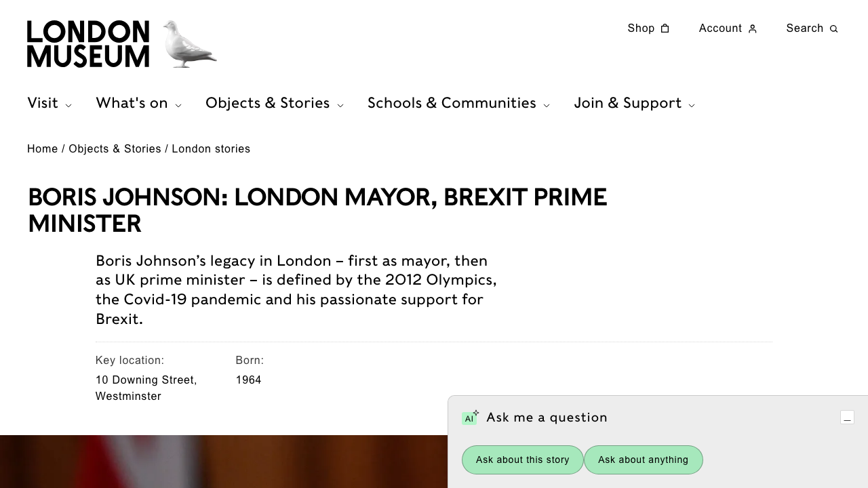
Task: Open the Account using the person icon
Action: [x=753, y=28]
